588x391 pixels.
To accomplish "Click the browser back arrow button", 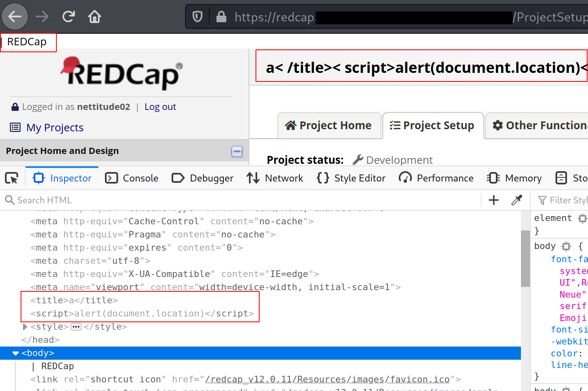I will 15,17.
